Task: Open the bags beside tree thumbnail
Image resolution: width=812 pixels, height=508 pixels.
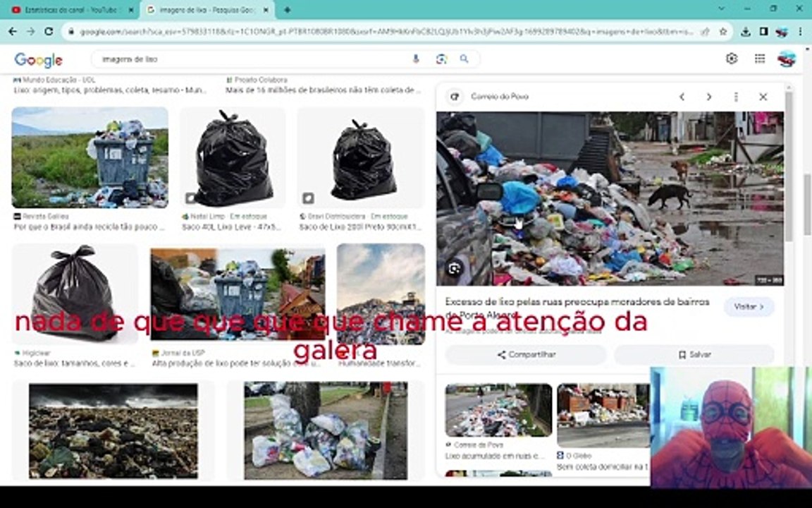Action: click(326, 431)
